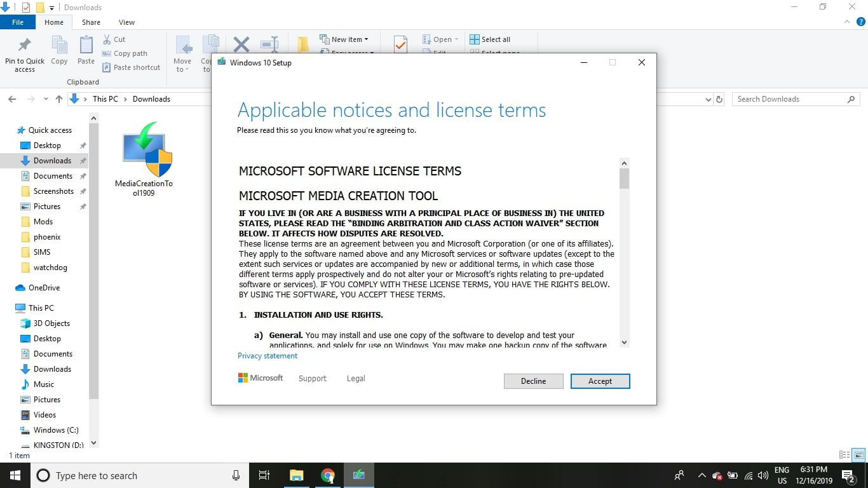
Task: Click the quick access properties checkmark icon
Action: click(26, 8)
